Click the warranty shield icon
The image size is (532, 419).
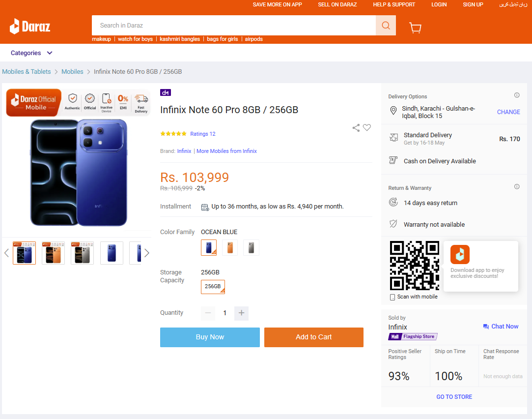[393, 224]
